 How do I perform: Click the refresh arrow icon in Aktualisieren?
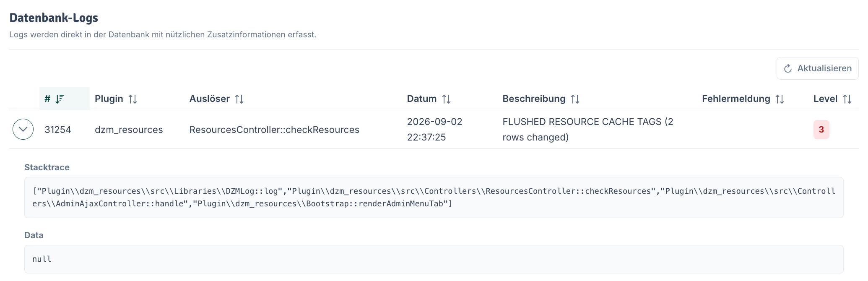(788, 68)
